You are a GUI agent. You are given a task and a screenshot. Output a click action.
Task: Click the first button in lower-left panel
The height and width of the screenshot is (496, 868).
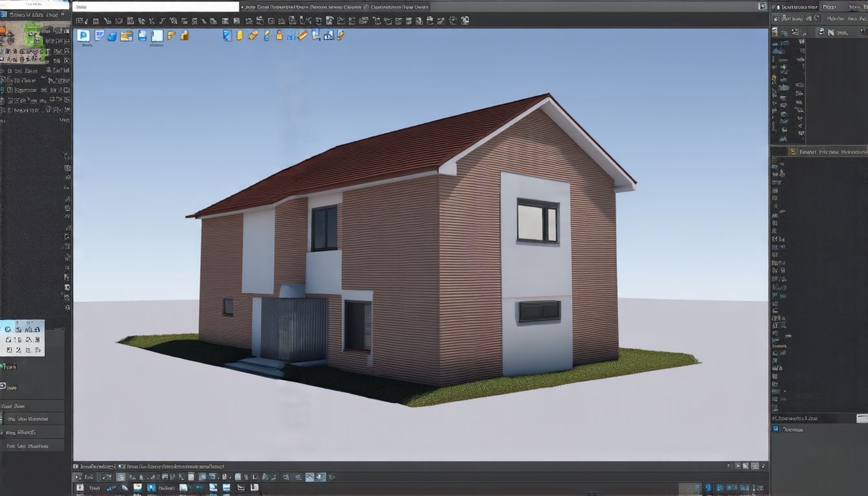click(x=32, y=419)
